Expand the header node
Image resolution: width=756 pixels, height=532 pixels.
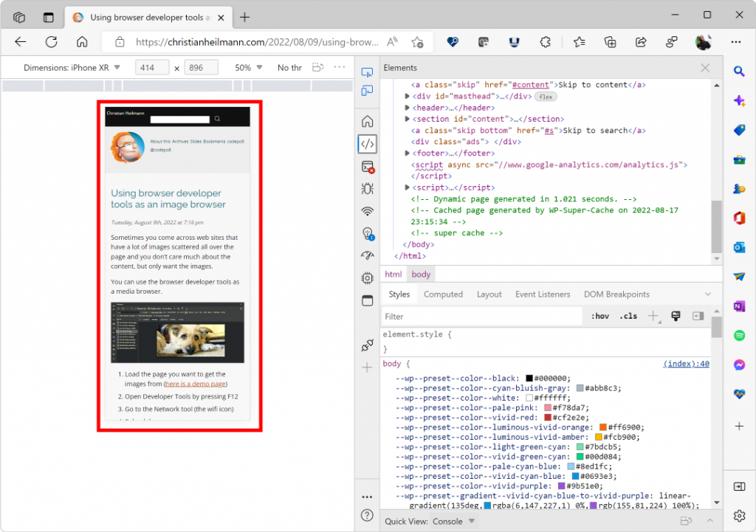(x=407, y=108)
